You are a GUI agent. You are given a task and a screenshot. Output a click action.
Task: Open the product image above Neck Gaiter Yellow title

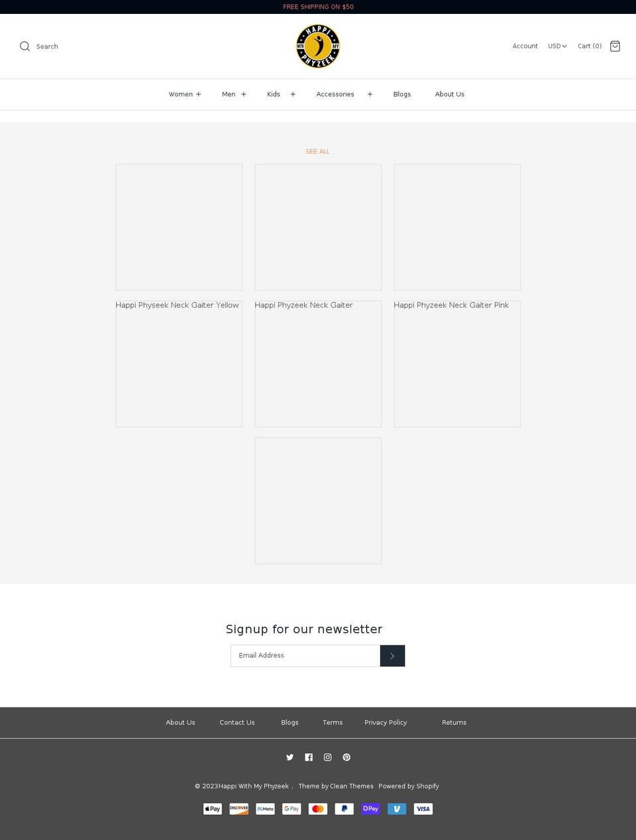tap(179, 227)
